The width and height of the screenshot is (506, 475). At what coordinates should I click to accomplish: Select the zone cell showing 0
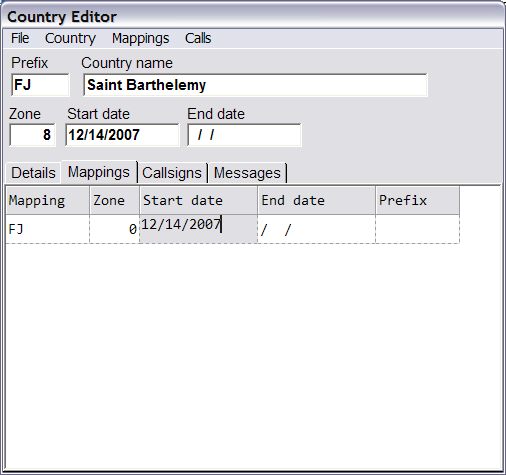click(x=115, y=229)
